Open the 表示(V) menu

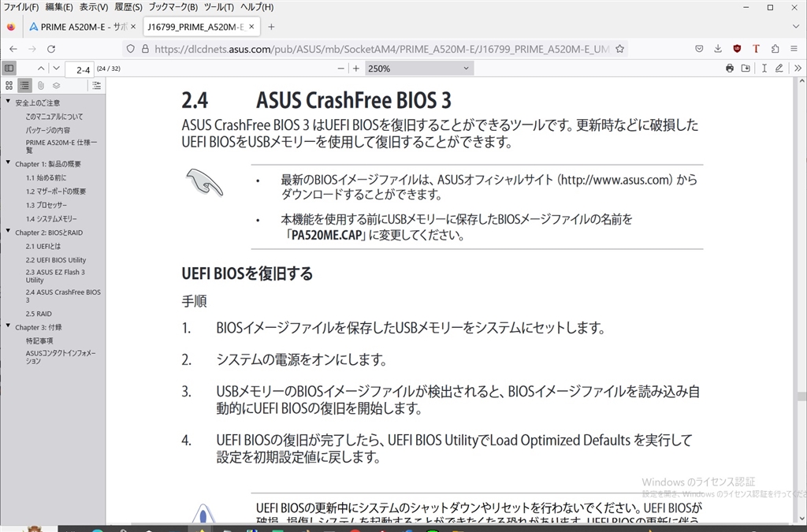tap(94, 7)
